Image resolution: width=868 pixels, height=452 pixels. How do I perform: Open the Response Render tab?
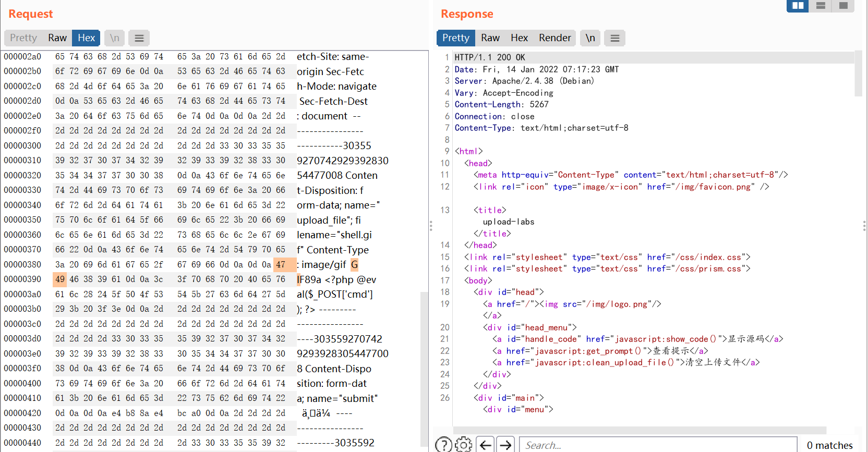coord(555,38)
